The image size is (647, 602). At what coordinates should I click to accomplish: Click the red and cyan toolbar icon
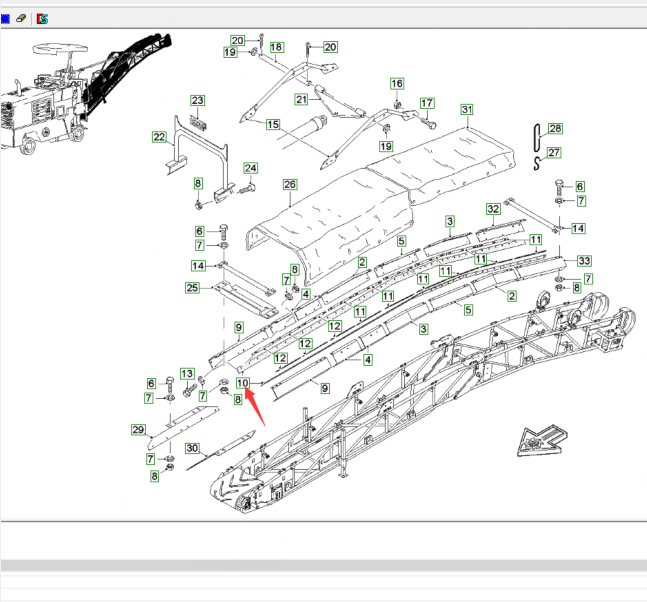(x=41, y=19)
